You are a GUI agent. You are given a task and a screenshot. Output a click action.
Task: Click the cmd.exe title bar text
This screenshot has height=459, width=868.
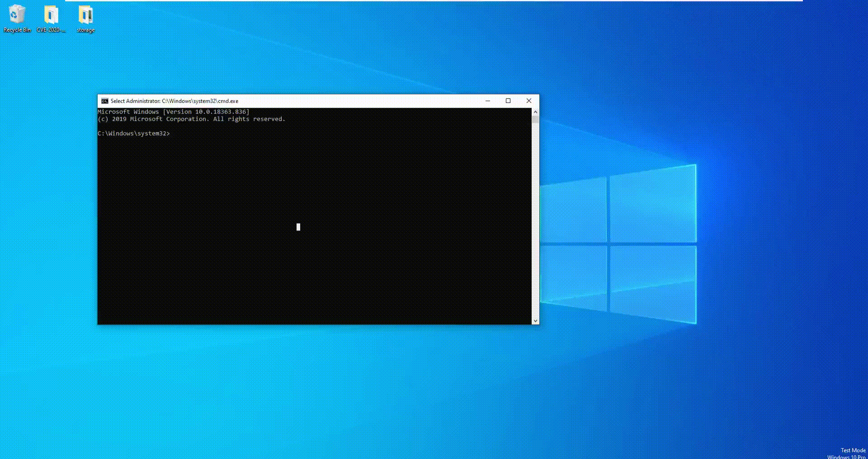click(175, 101)
